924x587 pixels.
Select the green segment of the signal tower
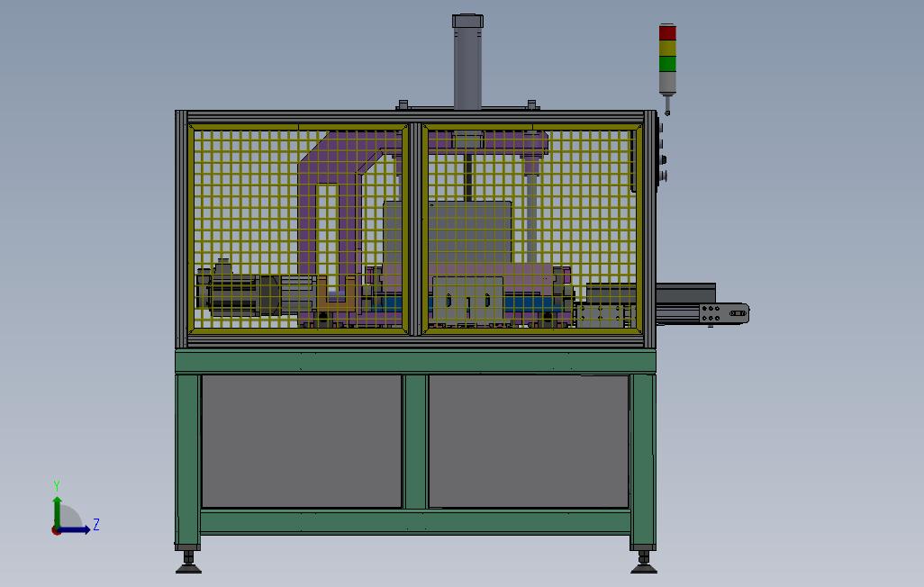pyautogui.click(x=667, y=64)
